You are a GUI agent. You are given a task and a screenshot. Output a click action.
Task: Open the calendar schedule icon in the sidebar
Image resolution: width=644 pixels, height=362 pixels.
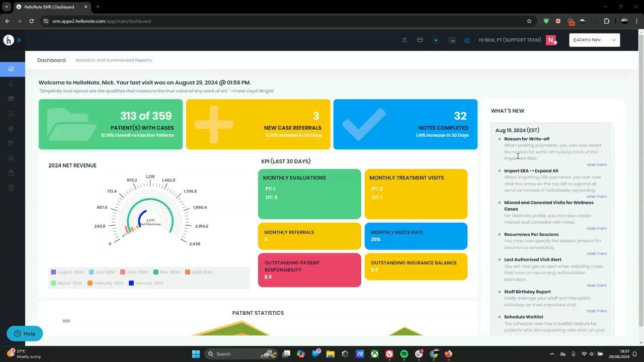point(11,99)
